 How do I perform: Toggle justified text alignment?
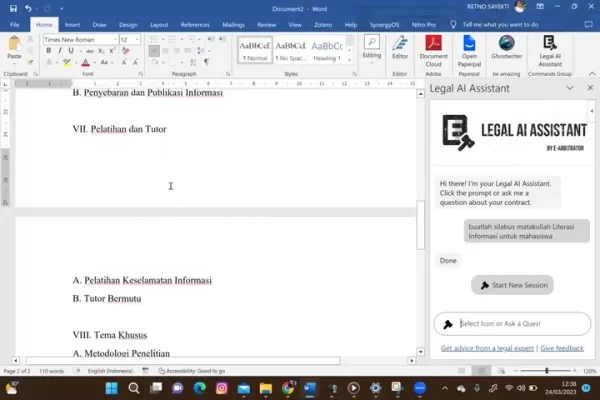188,51
